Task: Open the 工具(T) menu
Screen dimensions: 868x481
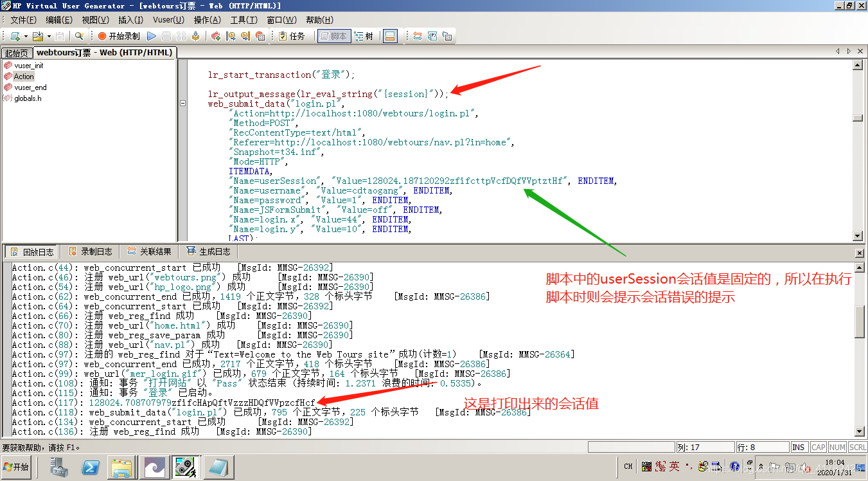Action: pos(244,20)
